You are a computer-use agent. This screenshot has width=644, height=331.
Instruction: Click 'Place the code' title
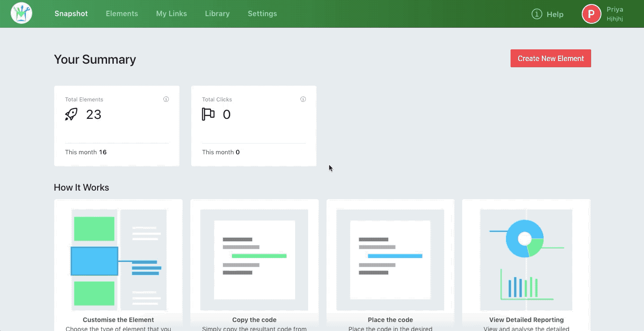[x=391, y=320]
